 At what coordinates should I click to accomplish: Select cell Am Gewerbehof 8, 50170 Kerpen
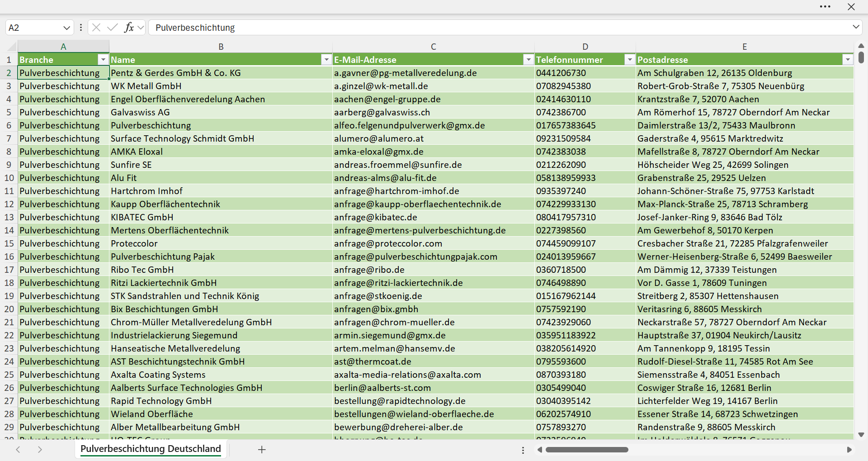[745, 230]
